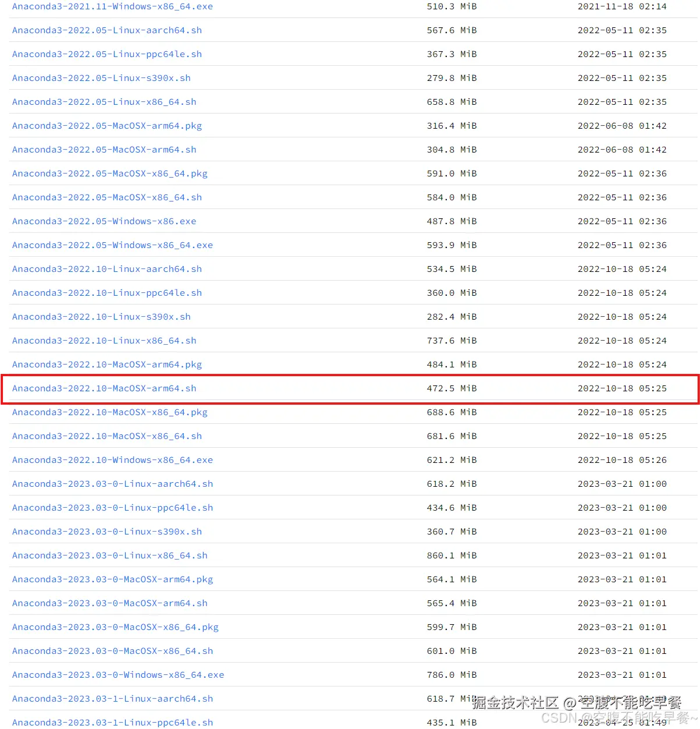The image size is (700, 729).
Task: Select the 860.1 MiB size cell
Action: (452, 555)
